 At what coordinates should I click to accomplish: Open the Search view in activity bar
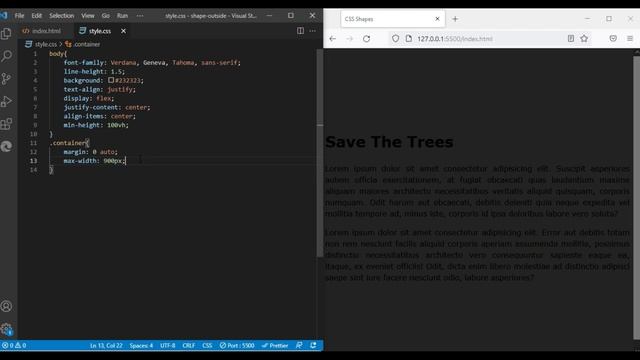tap(6, 56)
